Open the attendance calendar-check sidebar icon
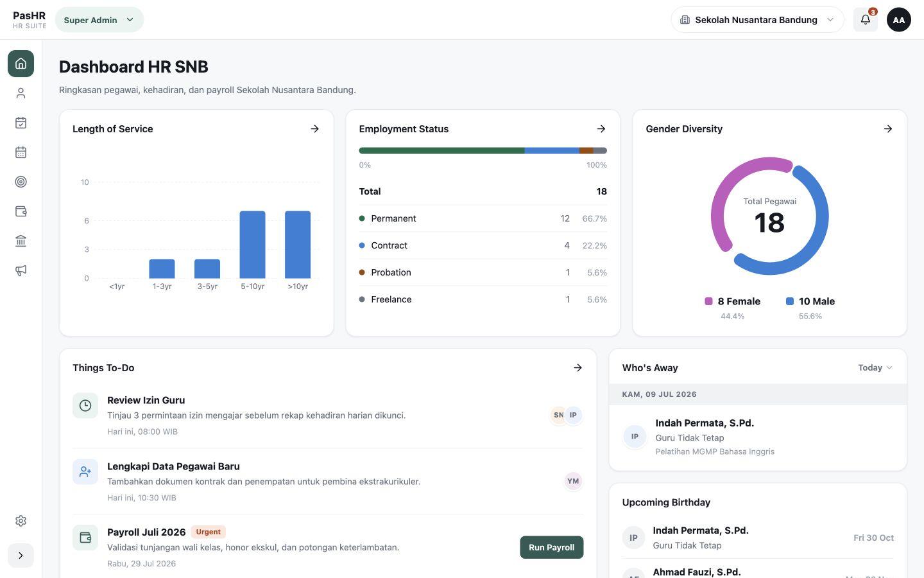The width and height of the screenshot is (924, 578). (x=21, y=123)
